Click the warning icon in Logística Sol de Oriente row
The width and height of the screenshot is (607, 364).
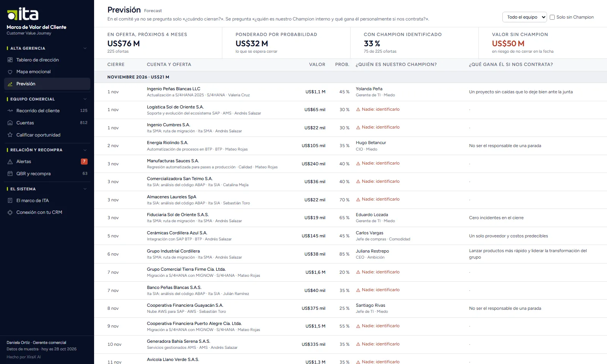tap(358, 109)
